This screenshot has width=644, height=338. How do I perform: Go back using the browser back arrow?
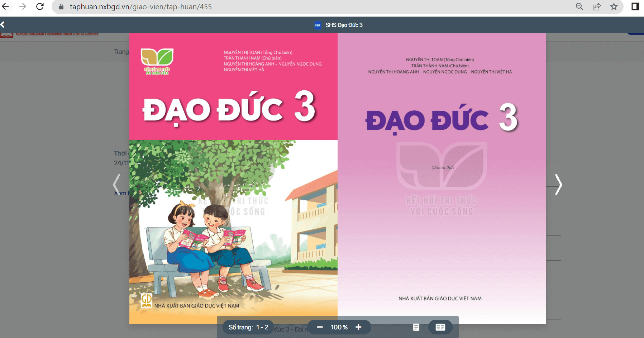5,6
